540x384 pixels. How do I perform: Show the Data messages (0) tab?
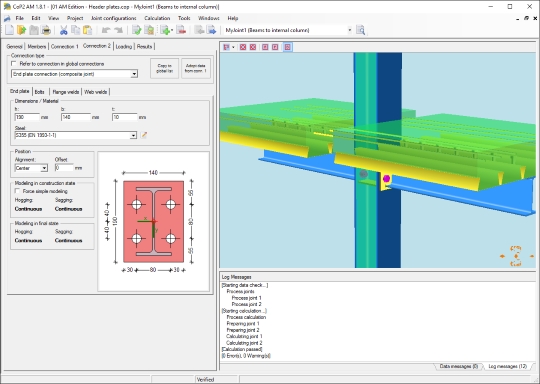pyautogui.click(x=459, y=366)
